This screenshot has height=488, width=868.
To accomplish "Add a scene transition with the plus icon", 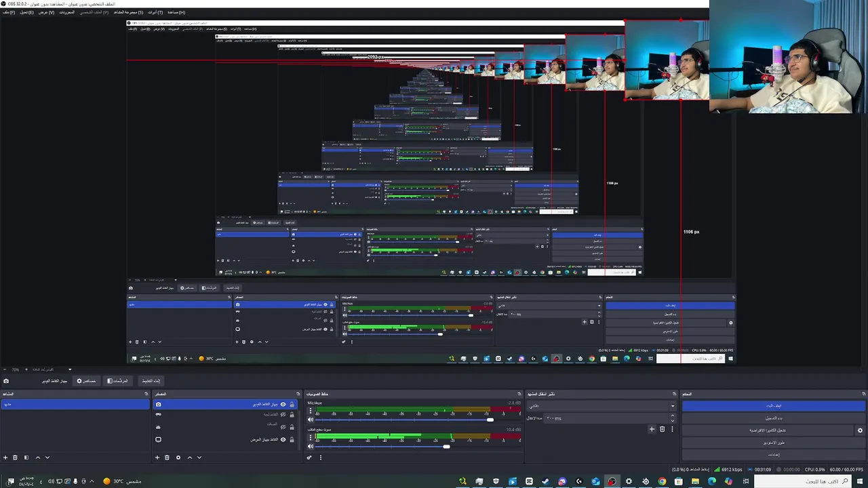I will [x=652, y=429].
